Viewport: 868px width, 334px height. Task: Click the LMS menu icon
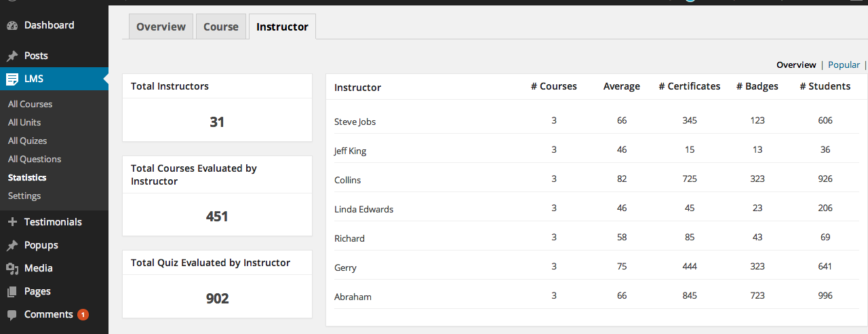point(12,79)
